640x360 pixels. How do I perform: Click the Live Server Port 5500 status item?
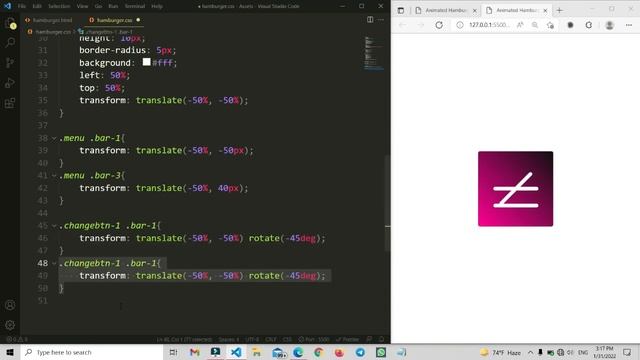[313, 339]
